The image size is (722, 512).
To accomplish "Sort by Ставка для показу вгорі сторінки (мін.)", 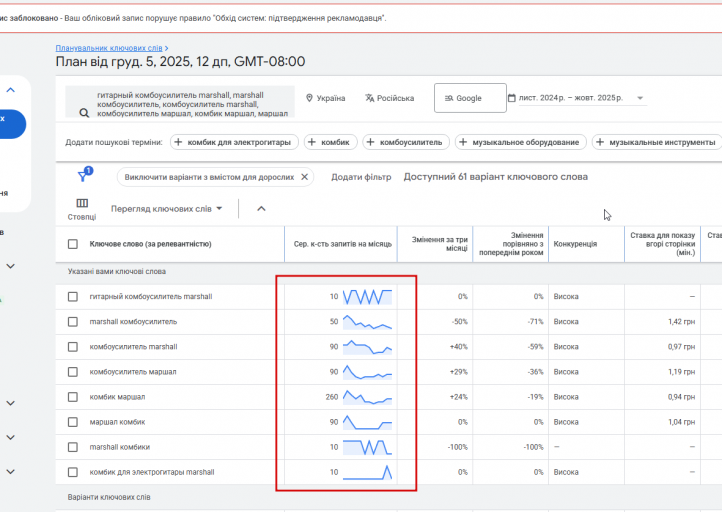I will [662, 244].
